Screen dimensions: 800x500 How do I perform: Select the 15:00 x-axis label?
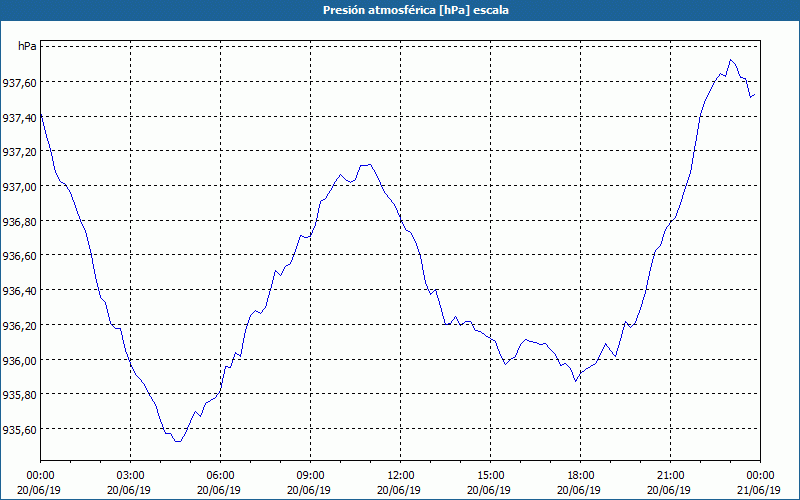tap(490, 476)
